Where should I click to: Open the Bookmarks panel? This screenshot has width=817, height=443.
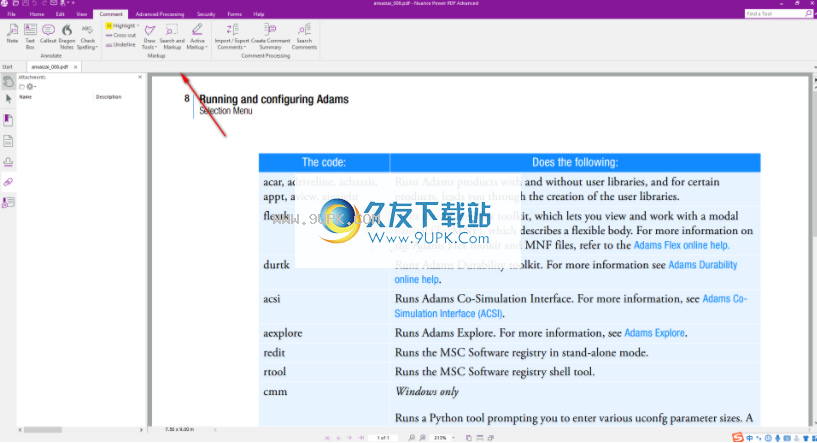click(x=8, y=120)
